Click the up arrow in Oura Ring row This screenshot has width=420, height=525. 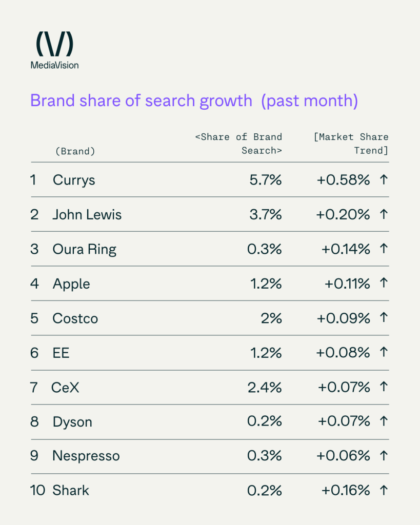383,249
